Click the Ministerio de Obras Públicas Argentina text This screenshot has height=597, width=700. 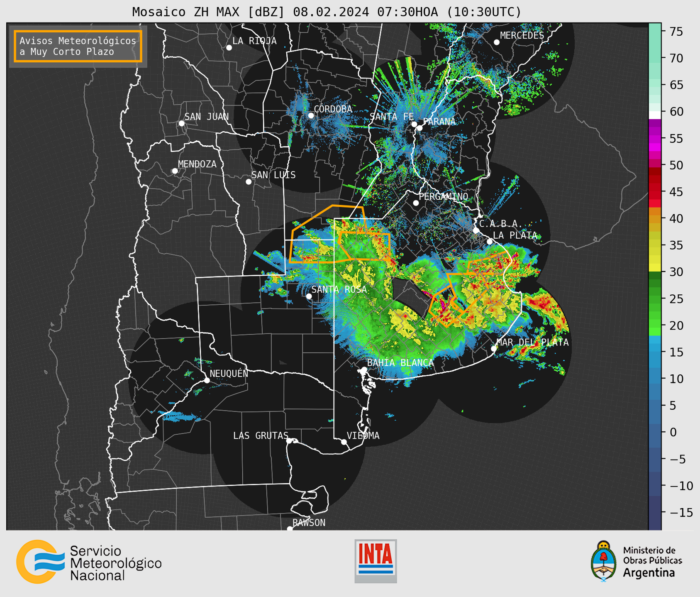(652, 561)
